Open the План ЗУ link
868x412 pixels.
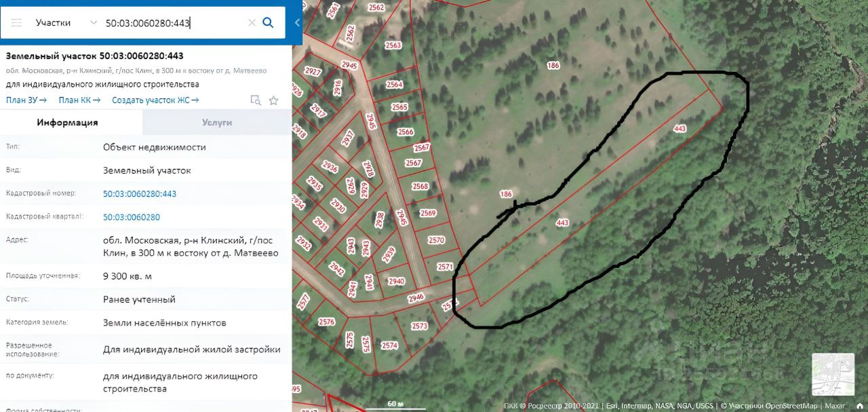point(26,100)
